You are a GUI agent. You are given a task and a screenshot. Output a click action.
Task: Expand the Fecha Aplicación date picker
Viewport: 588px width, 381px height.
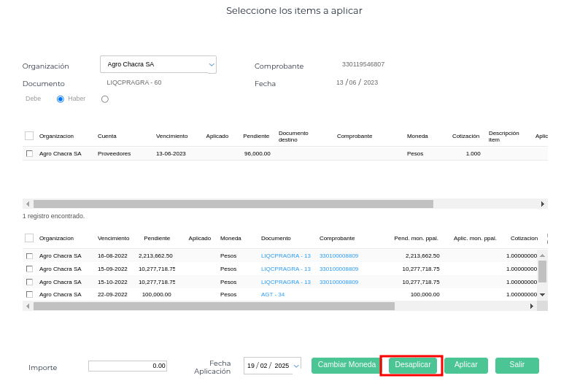[x=296, y=366]
